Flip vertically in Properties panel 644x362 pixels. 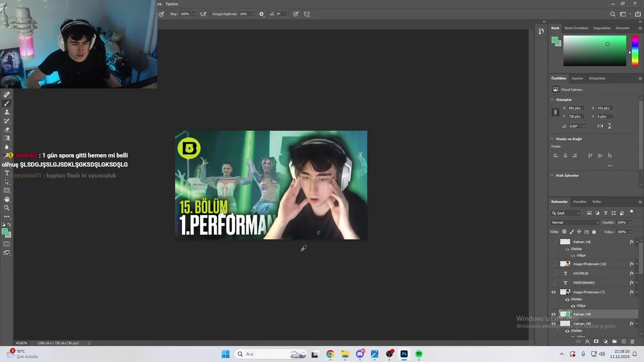point(609,126)
